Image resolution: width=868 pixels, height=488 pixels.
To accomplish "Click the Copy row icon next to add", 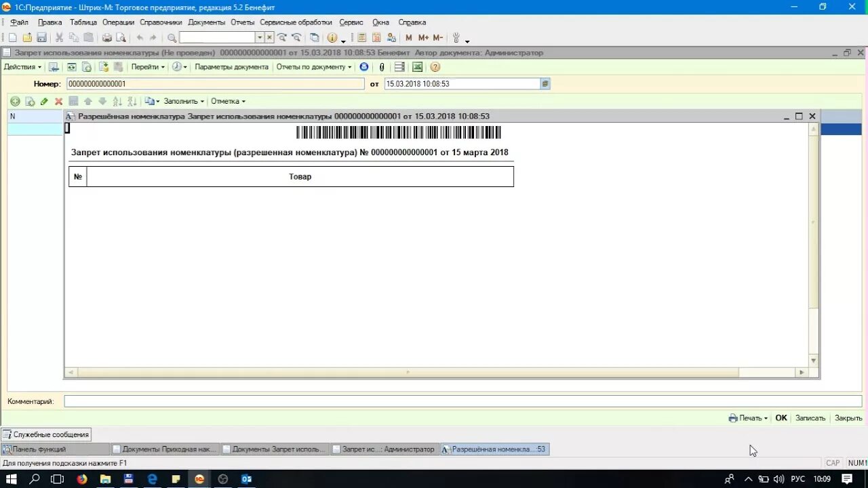I will 30,102.
